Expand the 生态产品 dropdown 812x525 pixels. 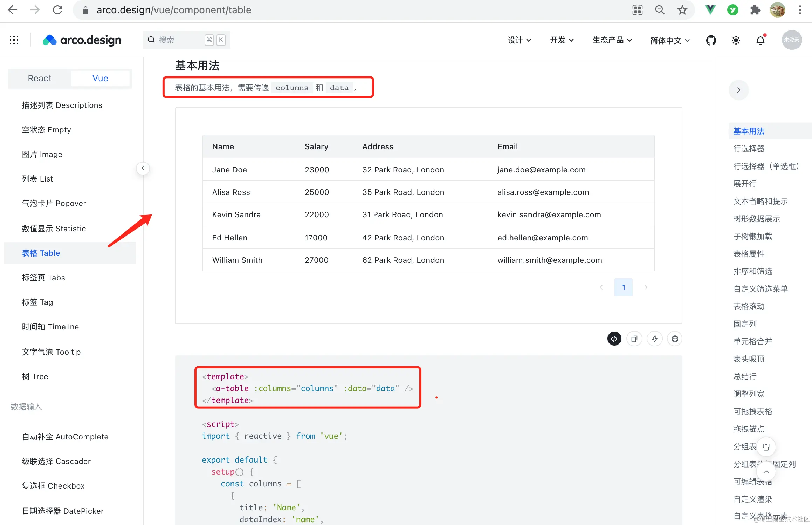[x=612, y=40]
